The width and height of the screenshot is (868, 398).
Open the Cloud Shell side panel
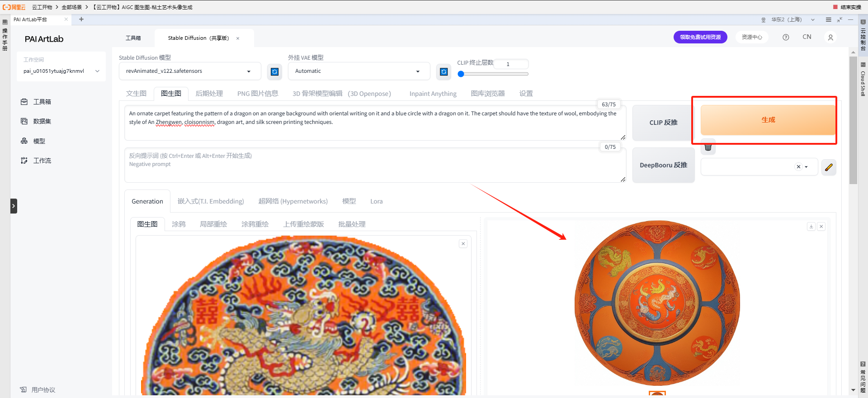point(863,79)
